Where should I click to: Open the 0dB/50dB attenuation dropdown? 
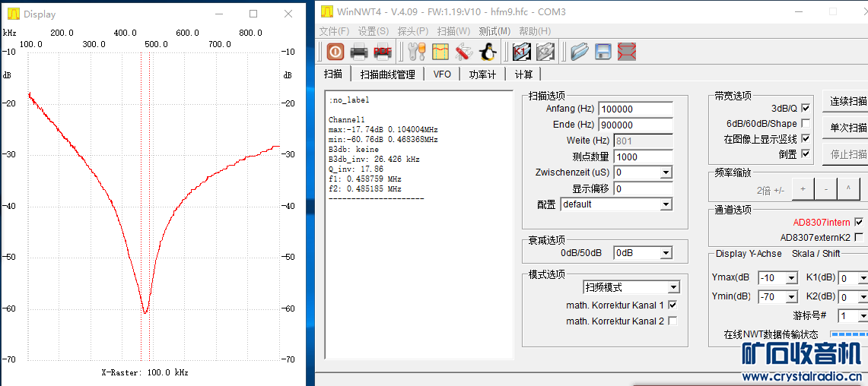pyautogui.click(x=666, y=253)
